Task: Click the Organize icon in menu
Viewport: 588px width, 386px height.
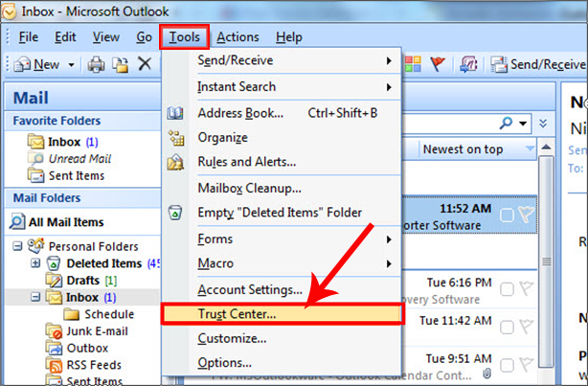Action: 176,138
